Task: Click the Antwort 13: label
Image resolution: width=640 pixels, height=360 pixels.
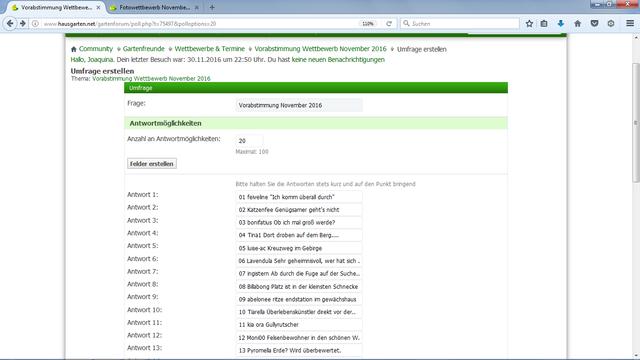Action: coord(144,348)
